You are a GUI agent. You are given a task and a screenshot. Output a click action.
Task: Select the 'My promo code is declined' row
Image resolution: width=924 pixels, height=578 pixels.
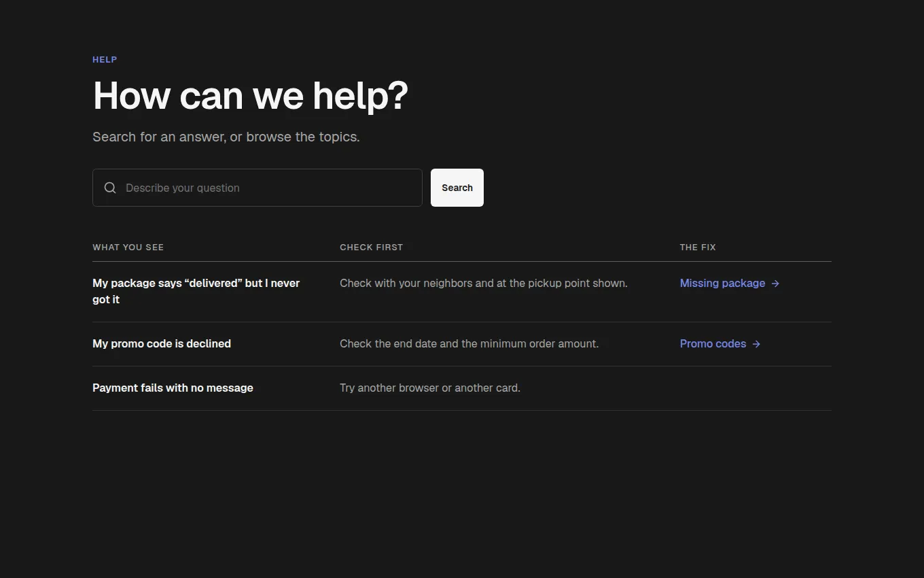(x=462, y=344)
